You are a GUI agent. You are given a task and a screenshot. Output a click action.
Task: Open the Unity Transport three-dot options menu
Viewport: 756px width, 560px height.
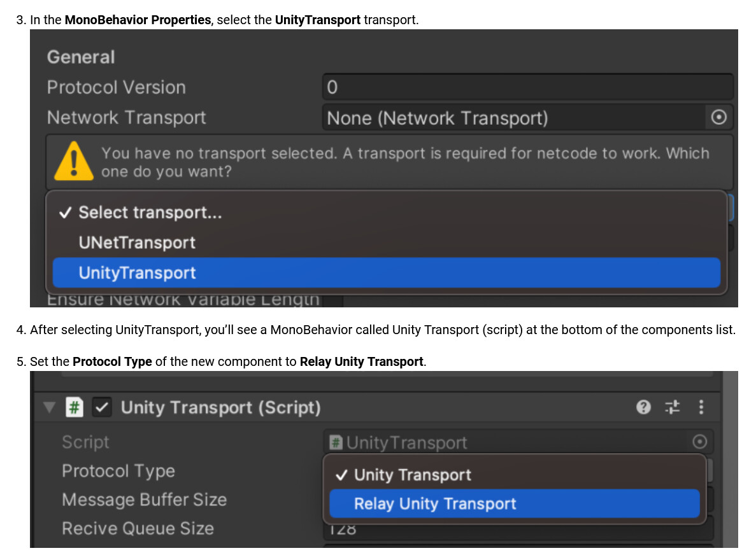tap(700, 407)
